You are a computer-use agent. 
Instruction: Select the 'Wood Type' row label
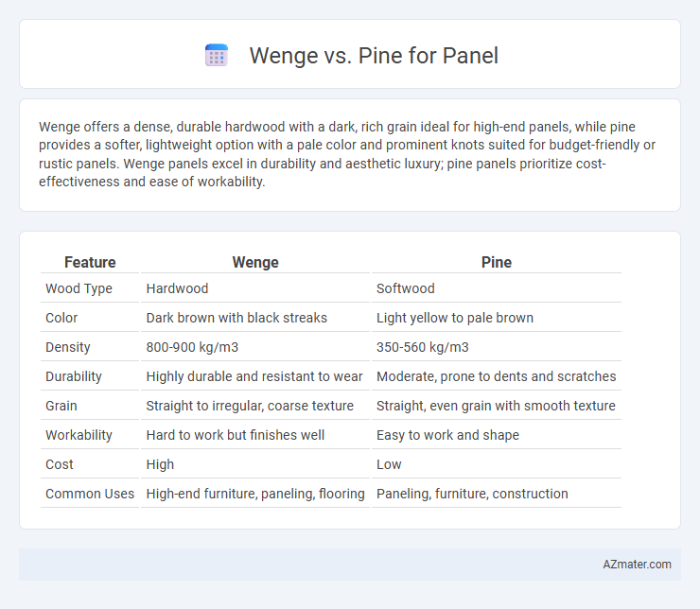(x=79, y=288)
